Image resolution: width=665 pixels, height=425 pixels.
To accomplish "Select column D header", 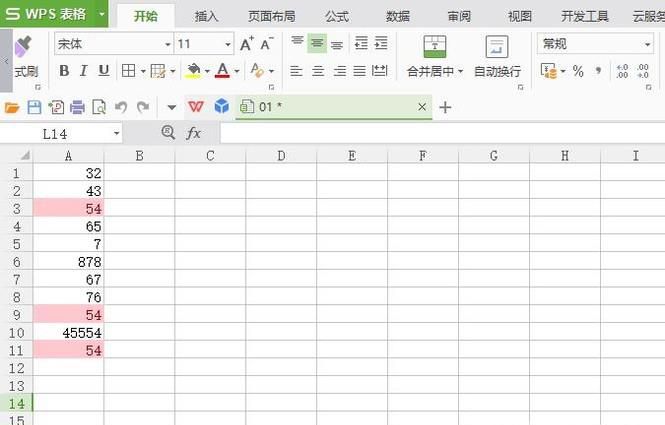I will [281, 156].
